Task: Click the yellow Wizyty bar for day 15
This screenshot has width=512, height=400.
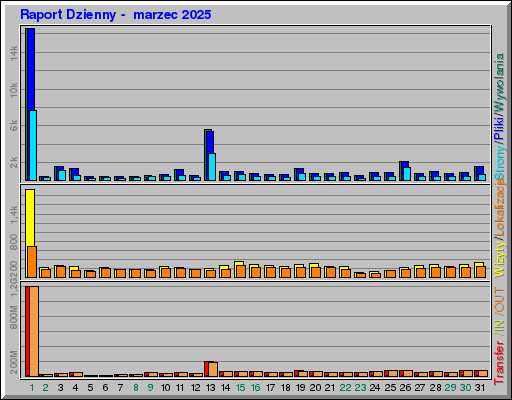Action: coord(239,264)
